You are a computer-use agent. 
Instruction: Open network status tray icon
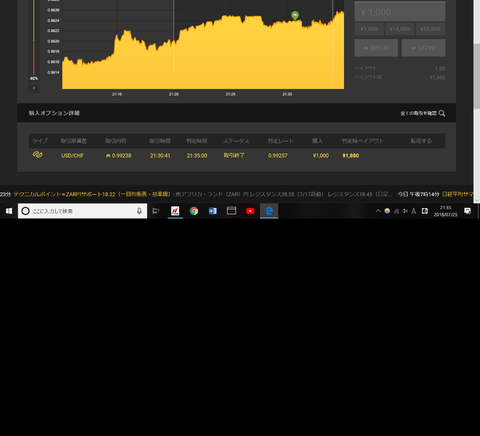click(396, 211)
